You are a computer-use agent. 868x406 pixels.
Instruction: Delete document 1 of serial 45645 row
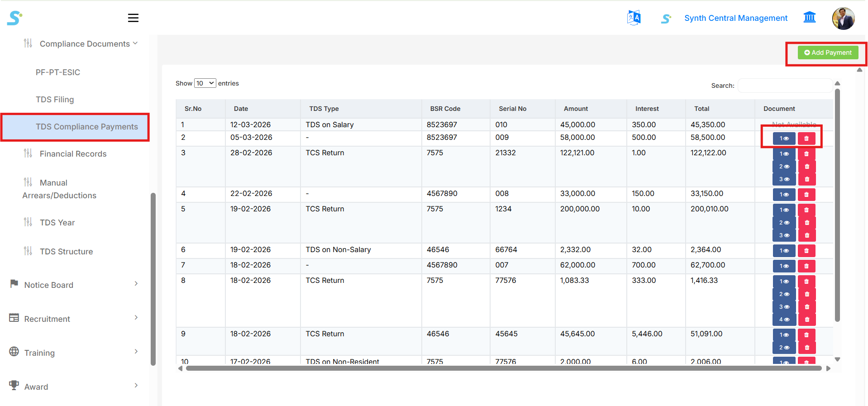806,335
